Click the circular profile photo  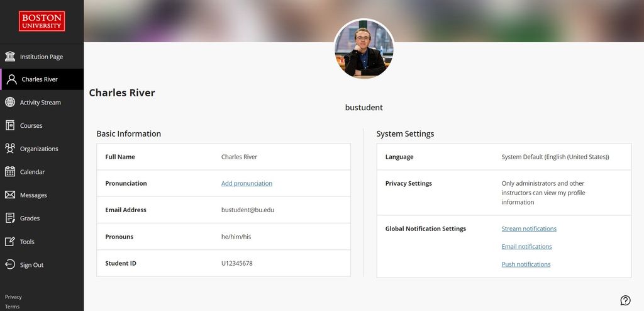click(x=364, y=48)
